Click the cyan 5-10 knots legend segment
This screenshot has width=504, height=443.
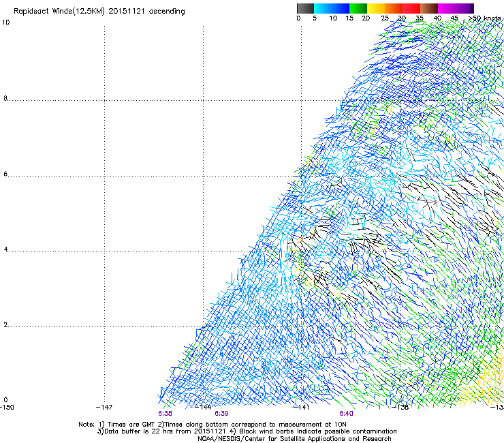322,8
